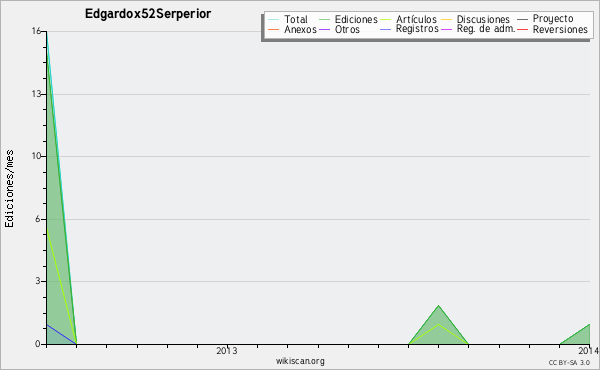Click the magenta Reg. de adm. legend swatch
The height and width of the screenshot is (370, 600).
tap(446, 29)
